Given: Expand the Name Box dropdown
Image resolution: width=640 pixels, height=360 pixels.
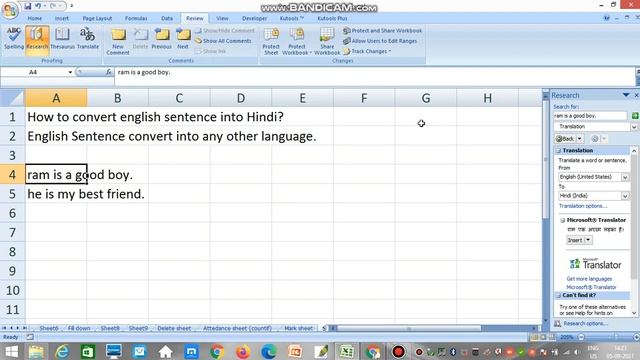Looking at the screenshot, I should point(70,72).
